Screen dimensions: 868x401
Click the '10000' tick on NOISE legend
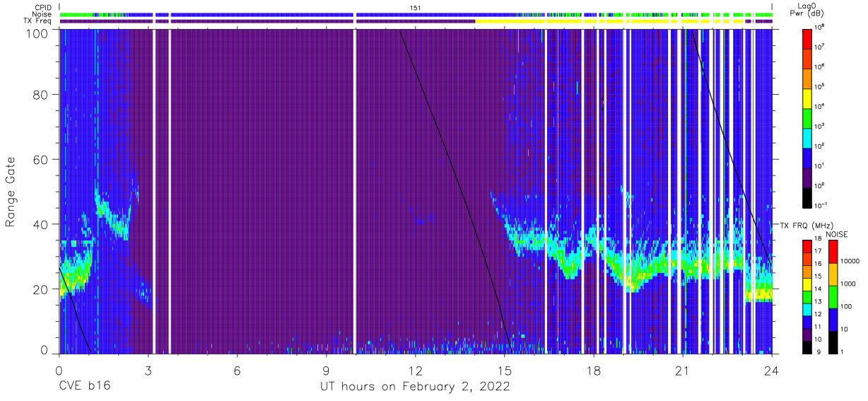(851, 262)
